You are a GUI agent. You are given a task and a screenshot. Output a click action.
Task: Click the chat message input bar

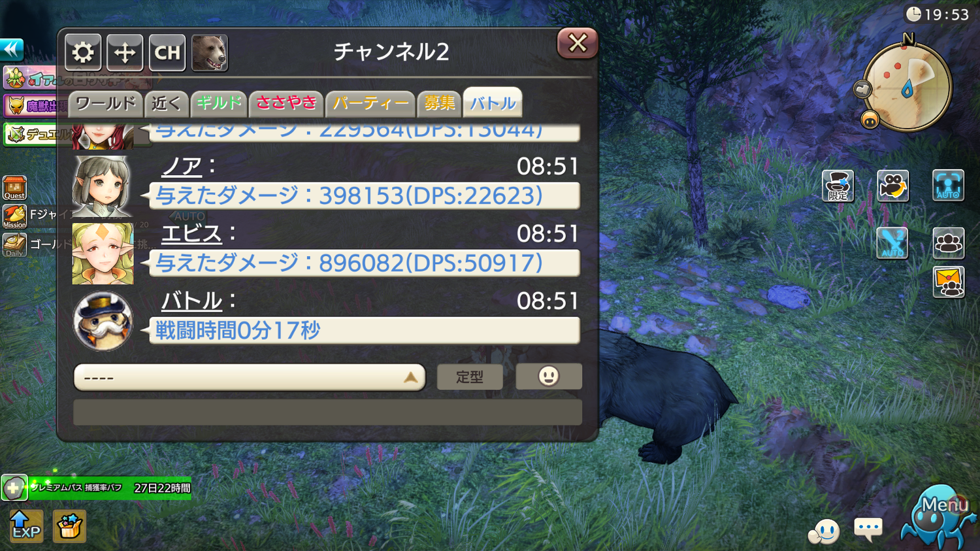pyautogui.click(x=327, y=413)
